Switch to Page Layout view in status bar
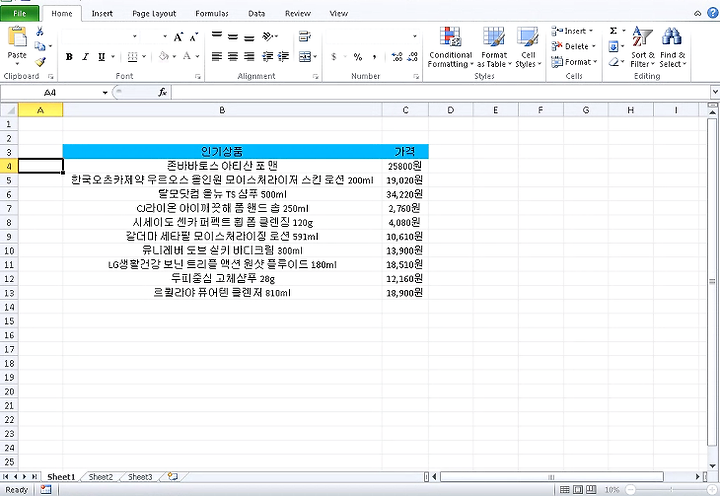The width and height of the screenshot is (720, 496). [578, 490]
